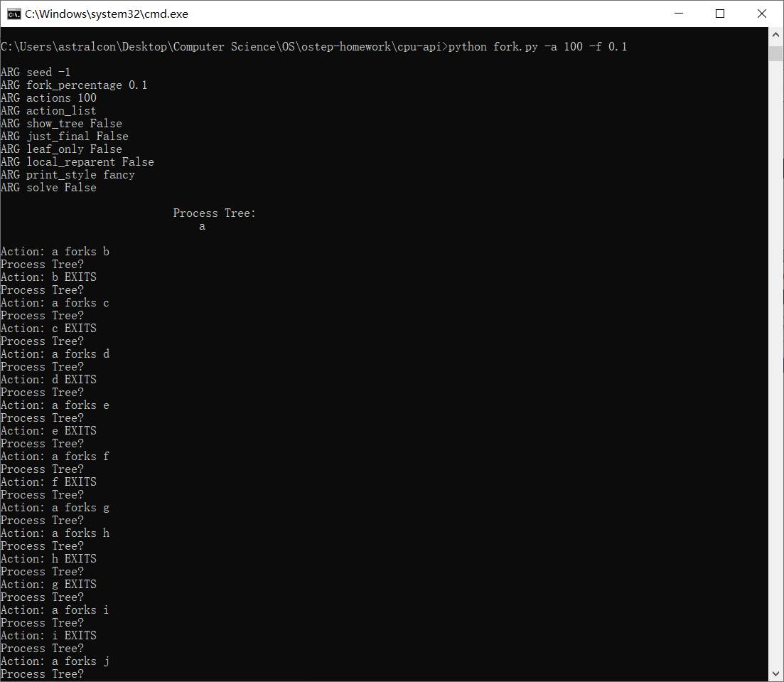
Task: Click the line 'Action: g EXITS'
Action: click(x=48, y=584)
